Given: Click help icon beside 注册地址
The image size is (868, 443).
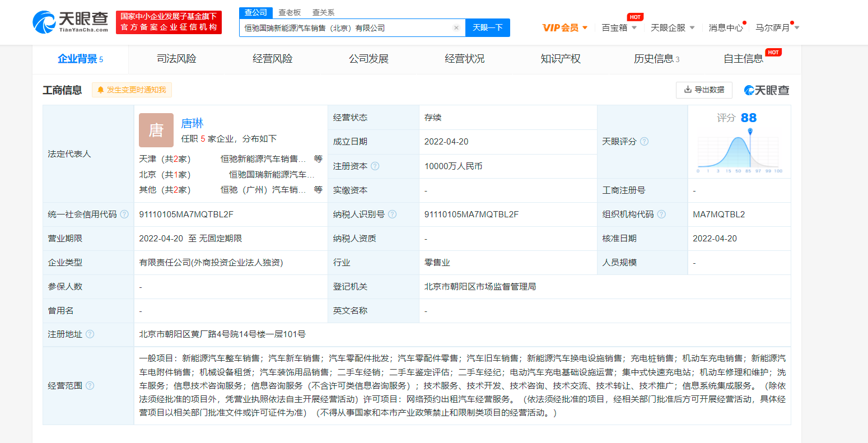Looking at the screenshot, I should pyautogui.click(x=90, y=334).
